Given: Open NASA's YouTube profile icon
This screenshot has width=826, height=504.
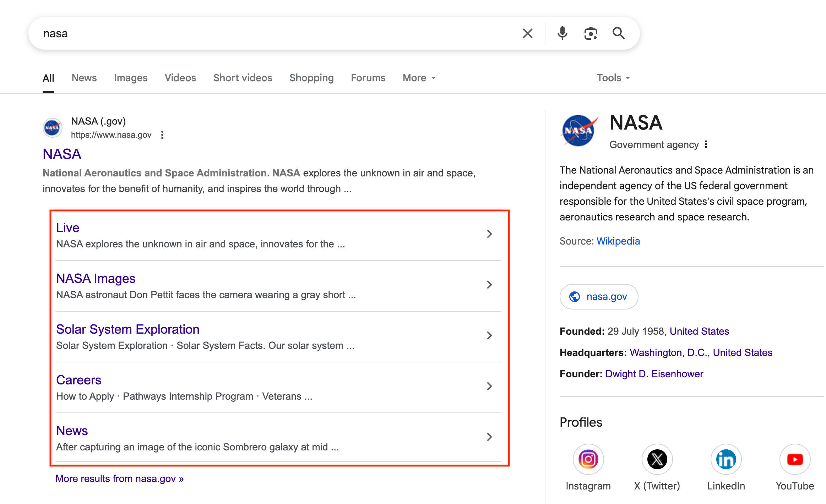Looking at the screenshot, I should pos(795,459).
